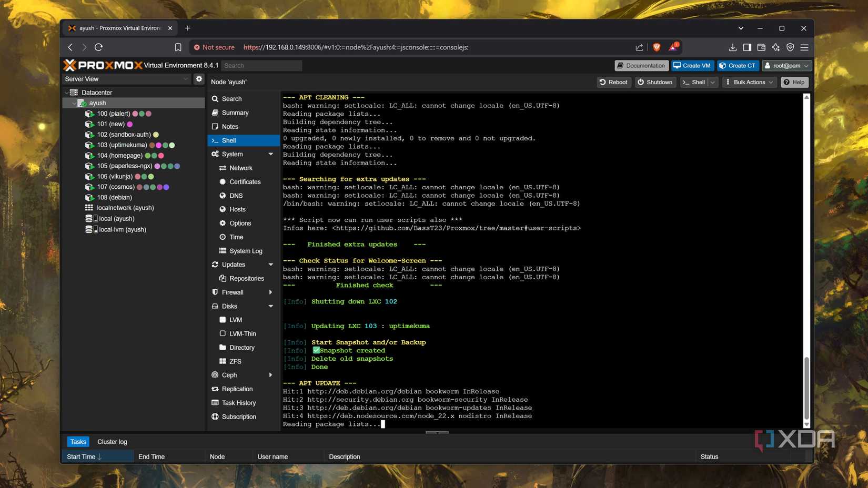Open the Task History menu item
Image resolution: width=868 pixels, height=488 pixels.
coord(238,403)
